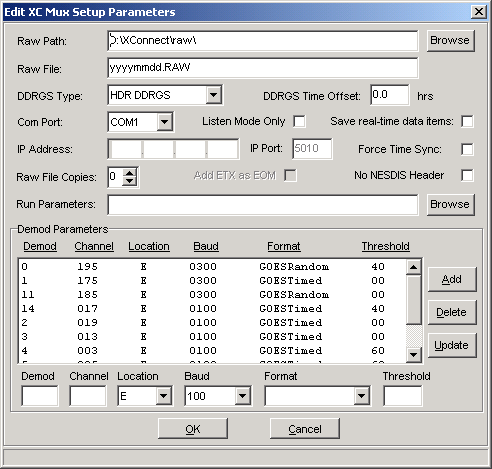This screenshot has height=469, width=492.
Task: Click the Raw File Copies value field
Action: point(116,177)
